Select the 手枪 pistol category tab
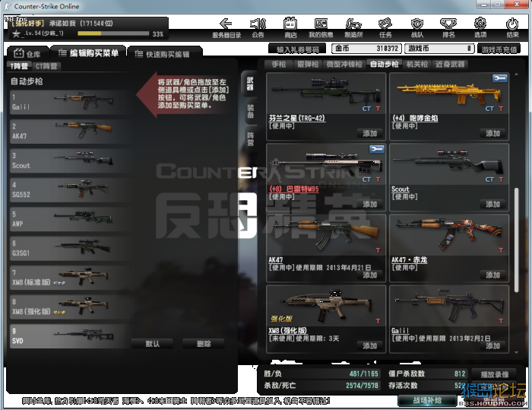 278,64
